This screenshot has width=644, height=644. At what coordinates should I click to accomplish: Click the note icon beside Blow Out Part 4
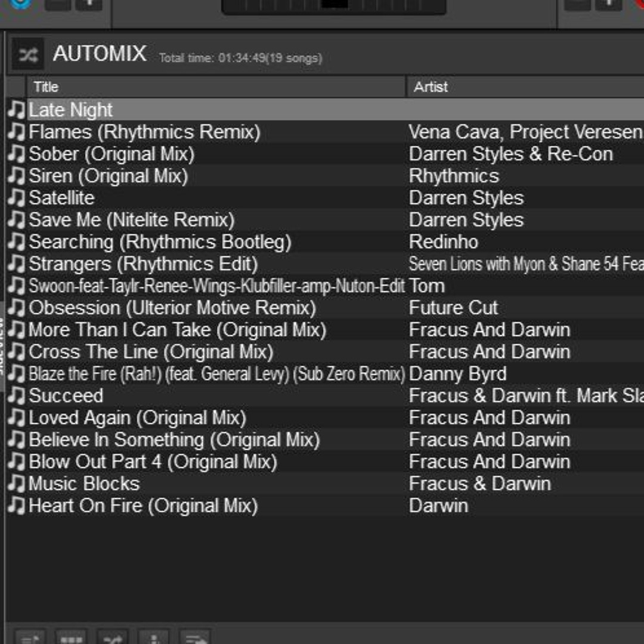[17, 462]
